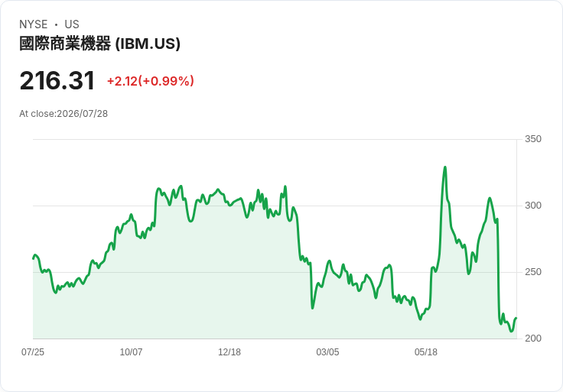Click the 200 y-axis price label
This screenshot has height=392, width=563.
(533, 339)
